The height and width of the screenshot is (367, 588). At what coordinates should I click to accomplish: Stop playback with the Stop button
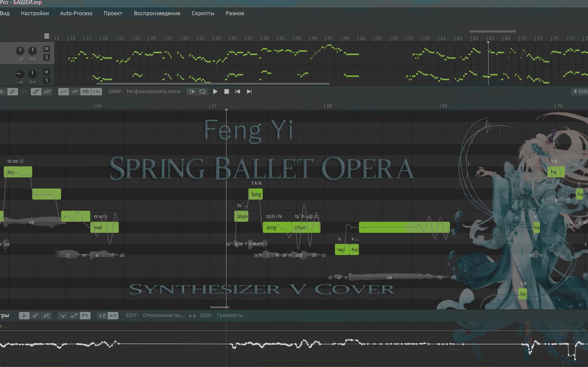pyautogui.click(x=226, y=92)
